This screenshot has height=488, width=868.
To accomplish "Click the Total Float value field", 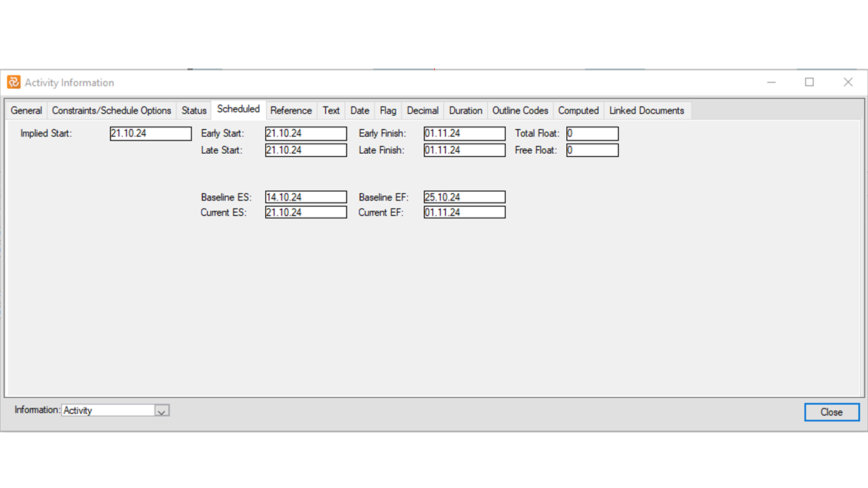I will click(x=591, y=134).
